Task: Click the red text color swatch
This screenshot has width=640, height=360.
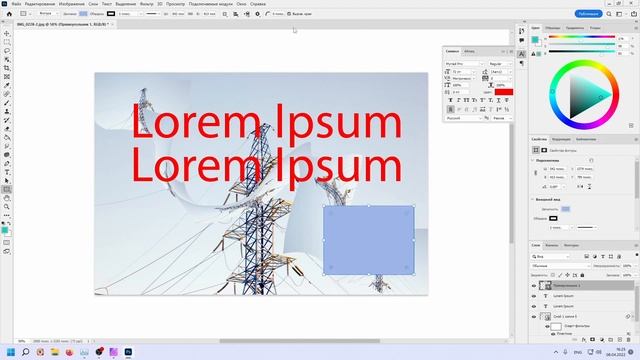Action: (x=504, y=92)
